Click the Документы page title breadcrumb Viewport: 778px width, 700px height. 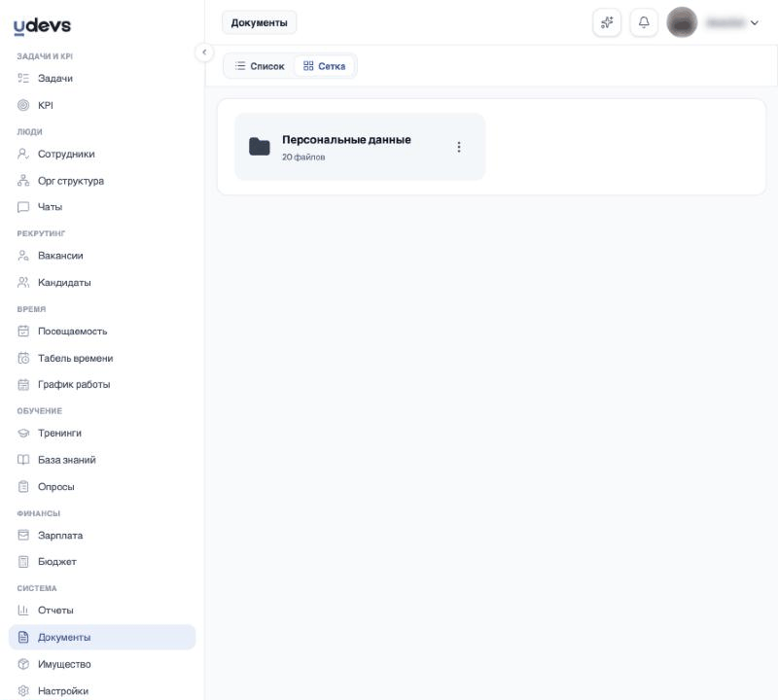pos(259,22)
